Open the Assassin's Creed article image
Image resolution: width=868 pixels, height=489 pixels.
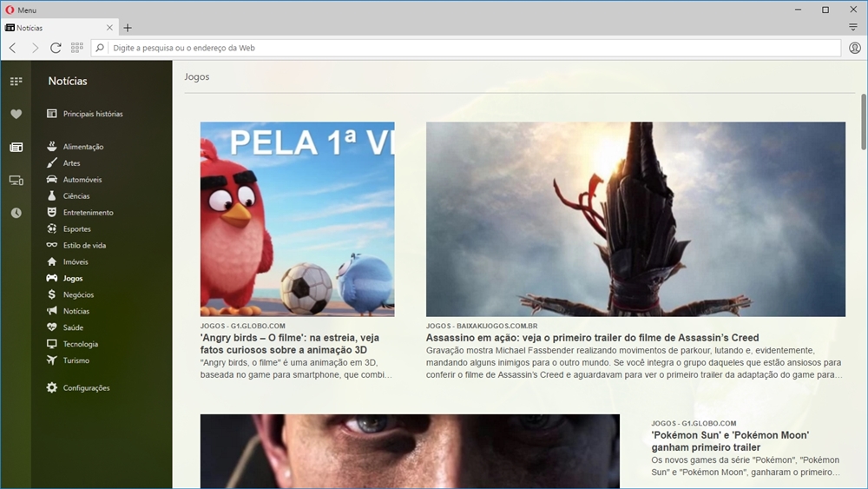pyautogui.click(x=635, y=219)
